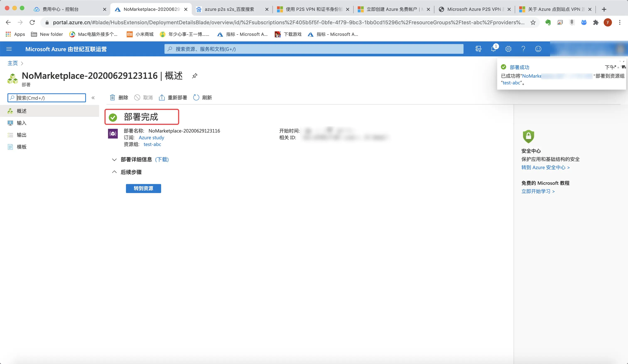The image size is (628, 364).
Task: Open the test-abc resource group link
Action: (152, 144)
